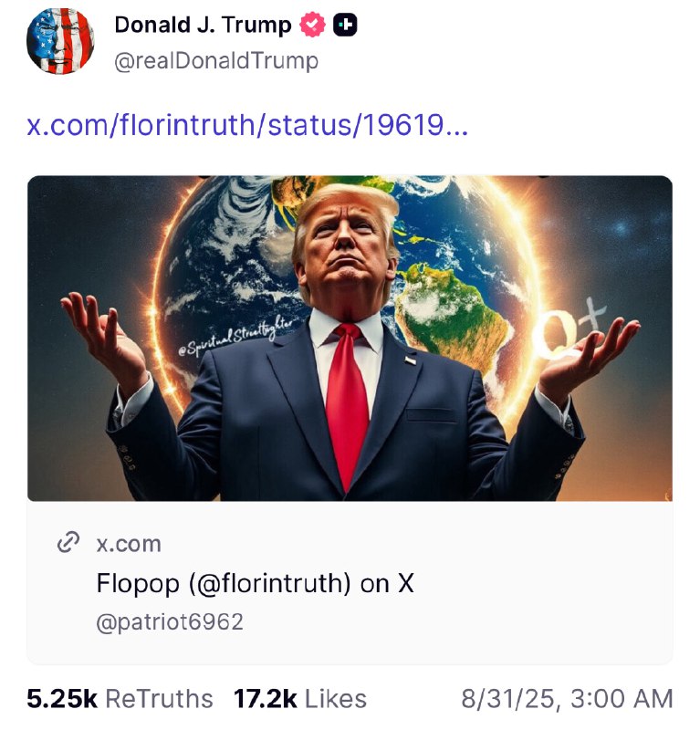
Task: View the 17.2k Likes list
Action: (x=300, y=699)
